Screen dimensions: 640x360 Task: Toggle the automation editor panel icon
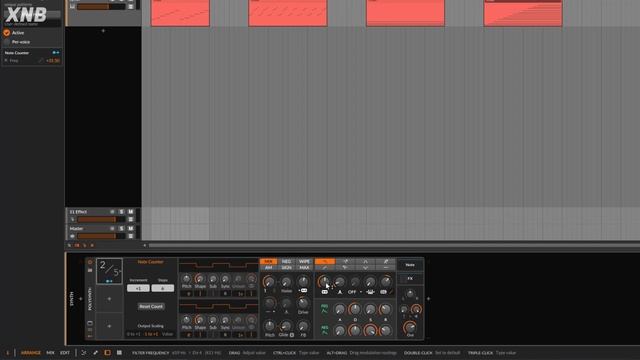coord(84,353)
